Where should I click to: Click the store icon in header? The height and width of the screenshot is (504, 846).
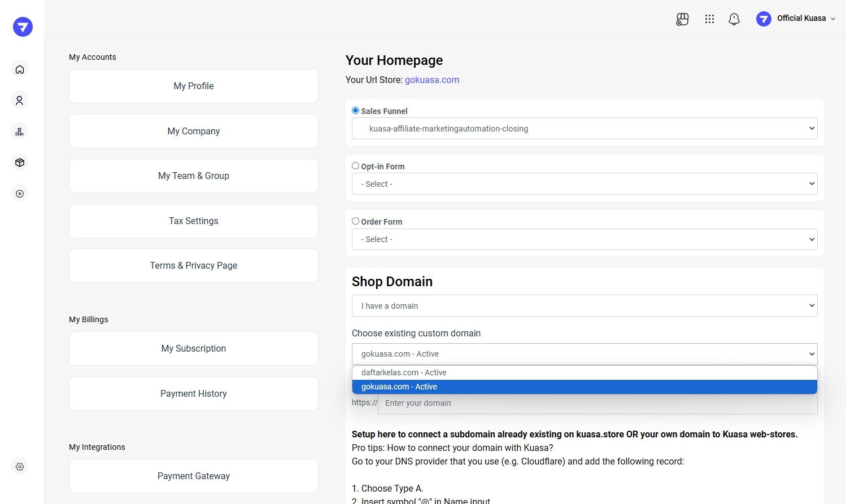682,19
